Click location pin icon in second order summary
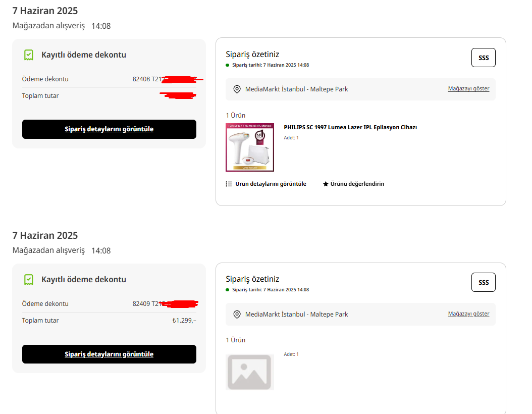532x414 pixels. 237,315
